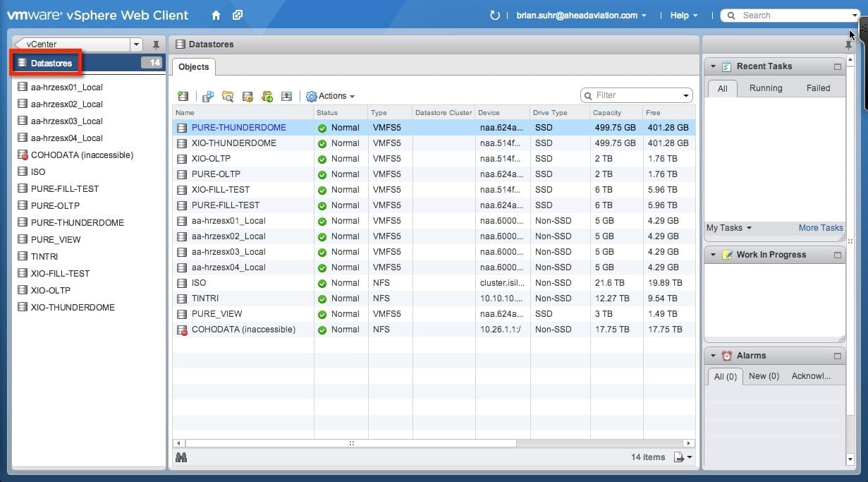Open the window-switcher icon beside Home
The height and width of the screenshot is (482, 868).
point(238,15)
